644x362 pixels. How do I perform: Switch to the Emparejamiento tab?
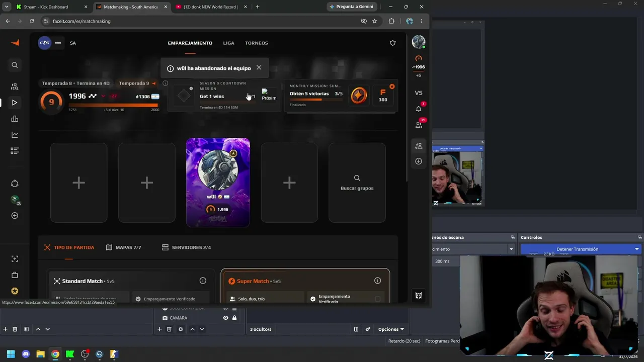tap(190, 43)
